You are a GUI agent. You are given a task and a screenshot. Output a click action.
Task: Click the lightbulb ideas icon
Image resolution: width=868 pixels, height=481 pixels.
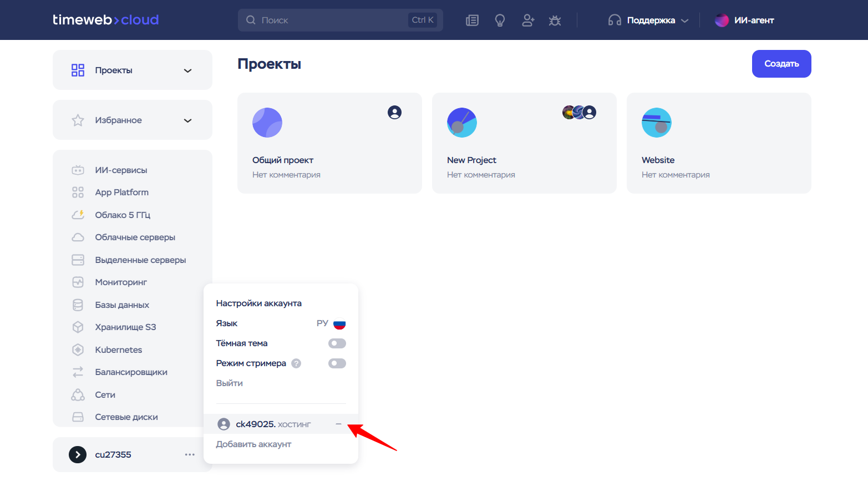[500, 21]
